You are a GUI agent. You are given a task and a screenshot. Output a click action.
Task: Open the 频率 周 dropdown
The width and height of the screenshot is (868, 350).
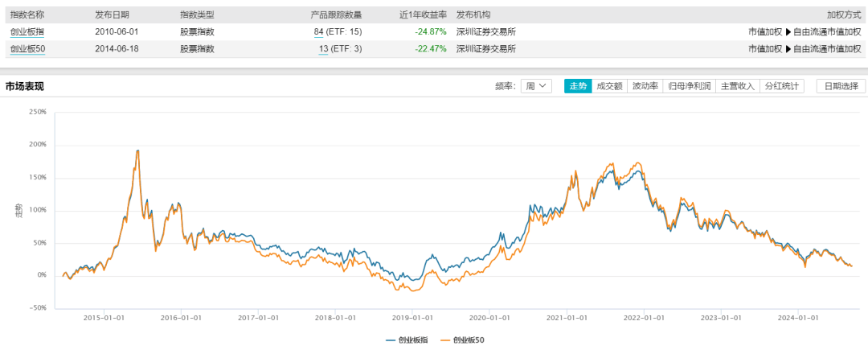[536, 86]
